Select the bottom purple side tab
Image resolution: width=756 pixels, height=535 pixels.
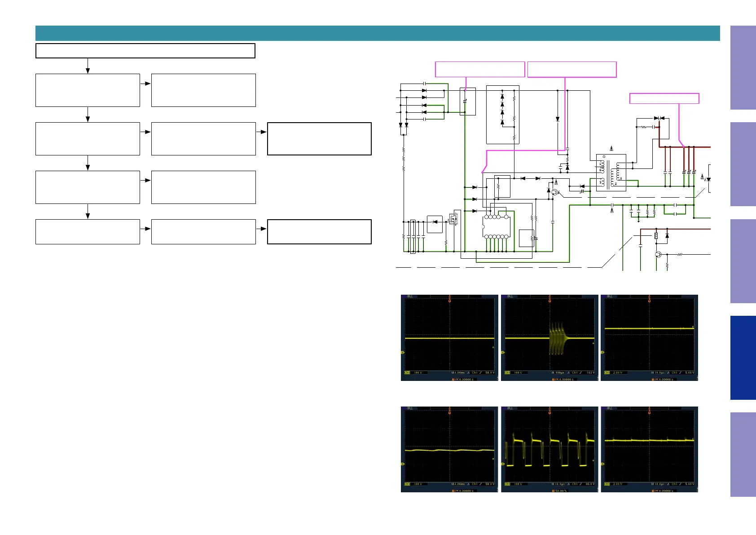click(743, 455)
